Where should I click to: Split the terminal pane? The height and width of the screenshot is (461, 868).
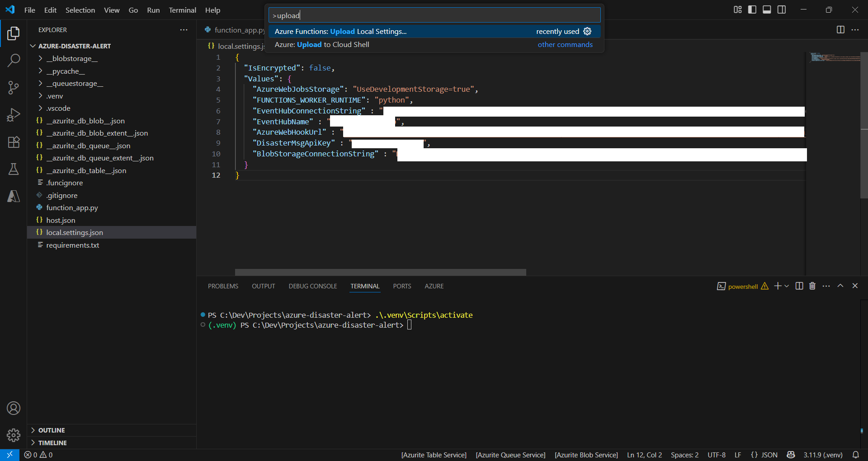799,286
